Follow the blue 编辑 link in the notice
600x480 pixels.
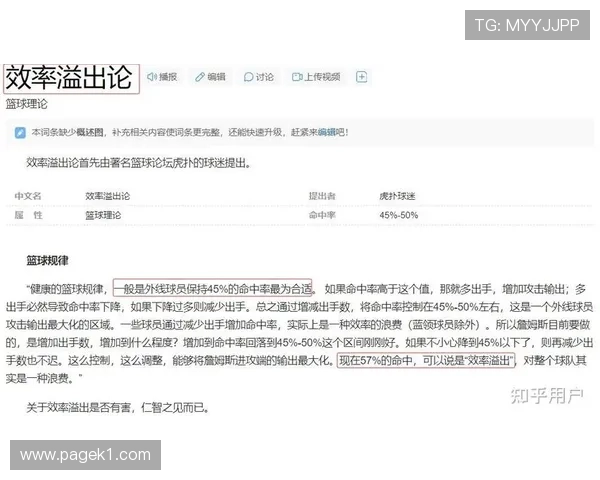click(326, 132)
